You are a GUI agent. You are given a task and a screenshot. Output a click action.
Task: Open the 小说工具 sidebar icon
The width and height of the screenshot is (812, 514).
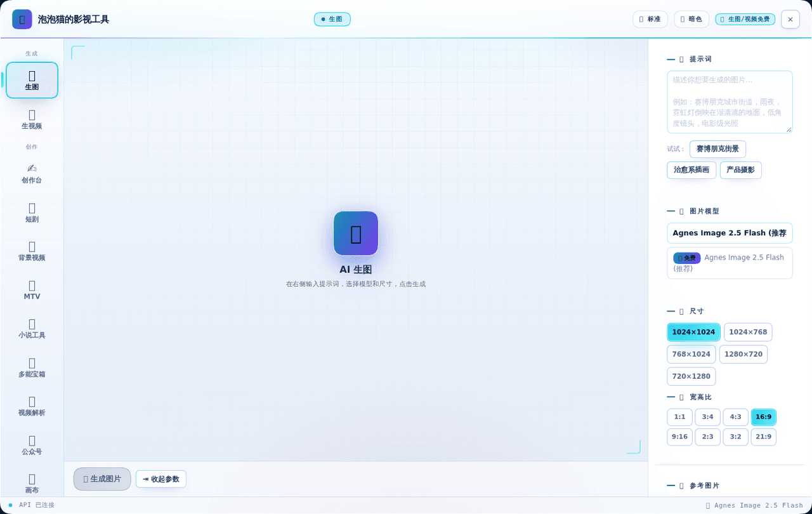[32, 328]
